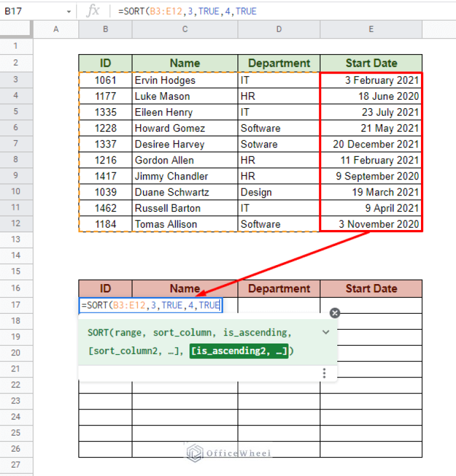Viewport: 456px width, 476px height.
Task: Click the green ID header cell
Action: pyautogui.click(x=105, y=63)
